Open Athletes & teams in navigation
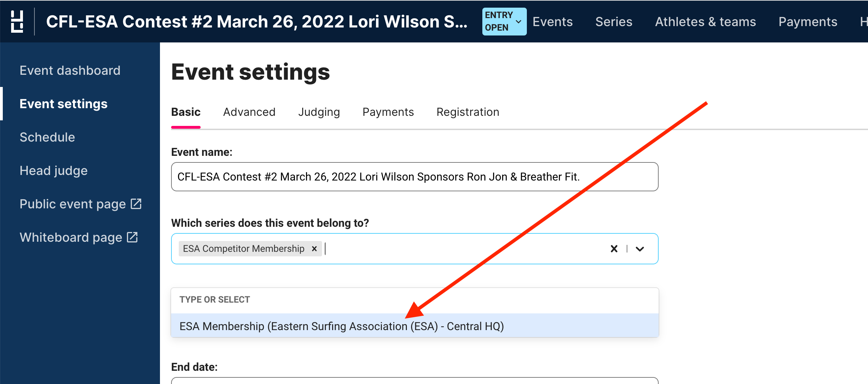 [x=706, y=22]
